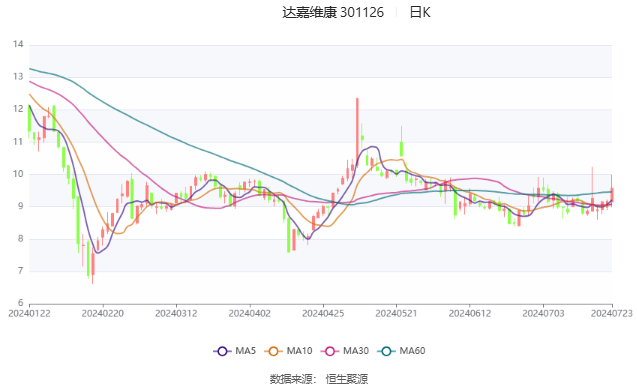Click the x-axis date 20240425
This screenshot has width=637, height=387.
click(323, 313)
